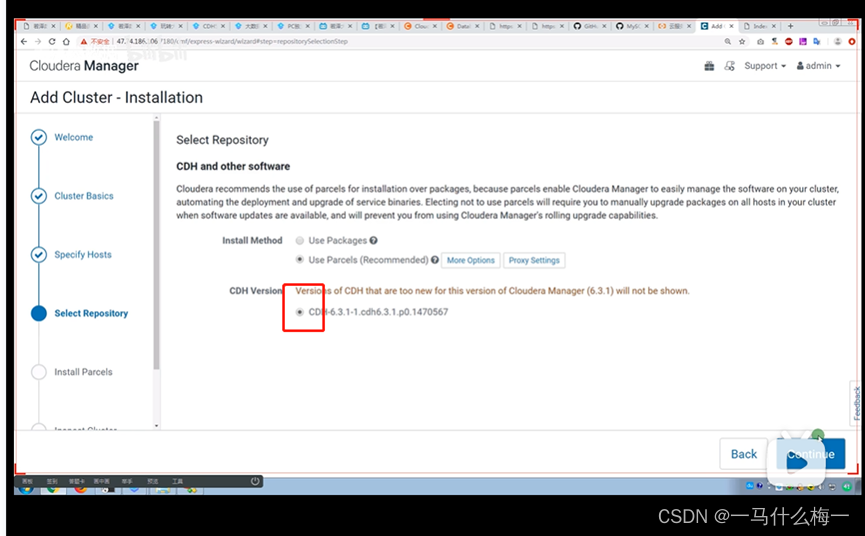Click the sidebar scrollbar up arrow
Screen dimensions: 865x536
(x=156, y=118)
